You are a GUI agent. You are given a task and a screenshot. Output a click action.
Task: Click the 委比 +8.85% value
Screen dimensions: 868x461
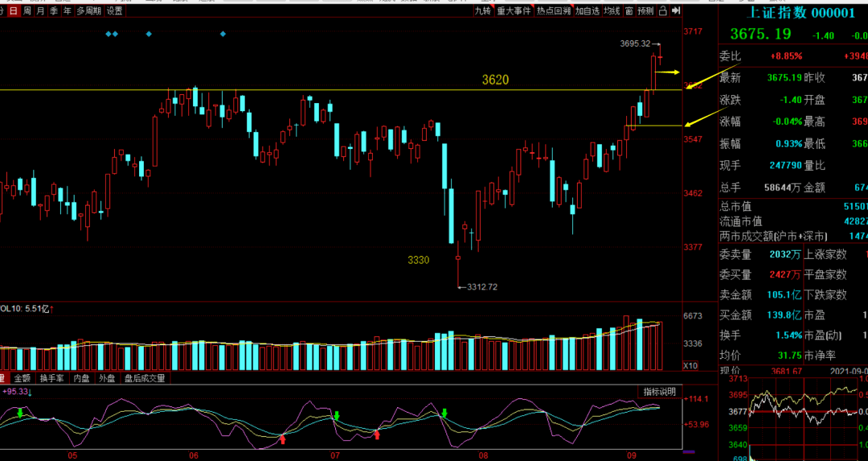point(786,56)
